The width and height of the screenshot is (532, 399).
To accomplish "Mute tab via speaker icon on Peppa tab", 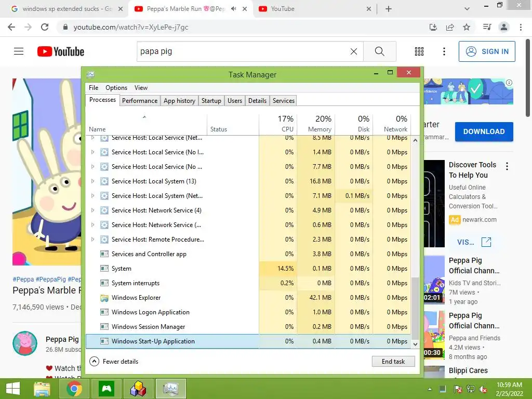I will [x=233, y=9].
